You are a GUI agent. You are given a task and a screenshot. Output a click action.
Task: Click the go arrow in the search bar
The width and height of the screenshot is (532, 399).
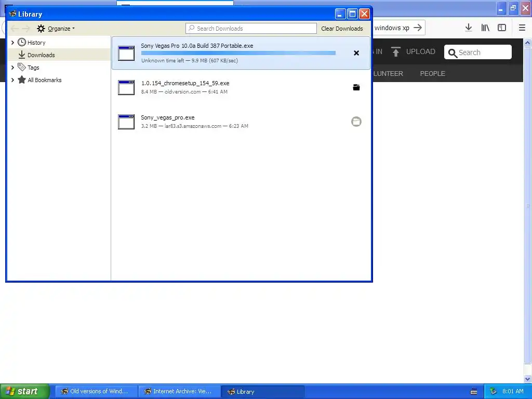418,28
